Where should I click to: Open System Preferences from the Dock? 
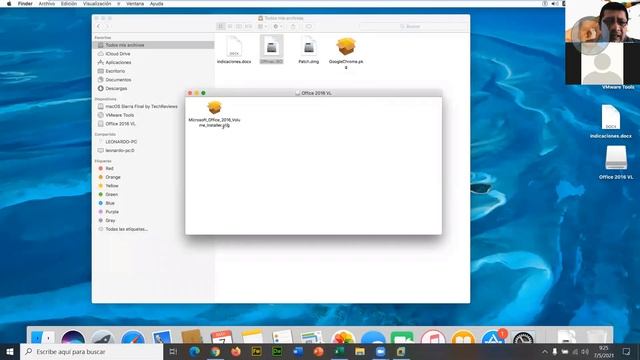[523, 338]
